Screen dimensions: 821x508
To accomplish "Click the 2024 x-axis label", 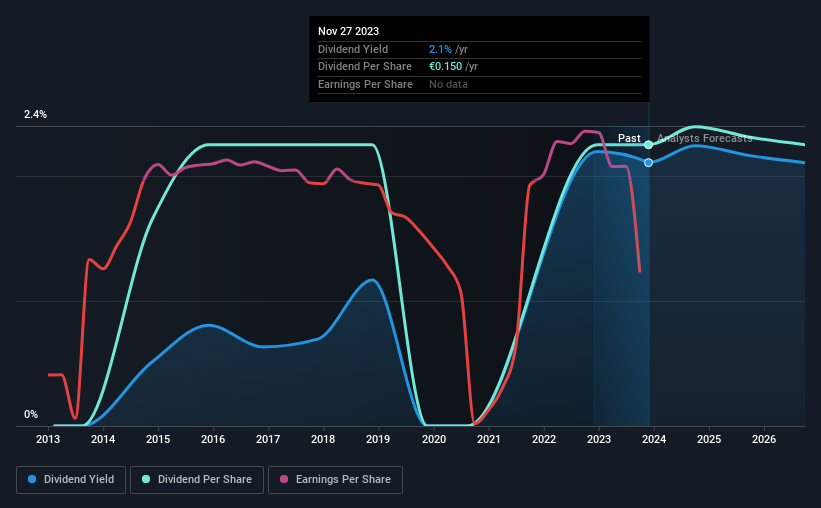I will [x=654, y=439].
